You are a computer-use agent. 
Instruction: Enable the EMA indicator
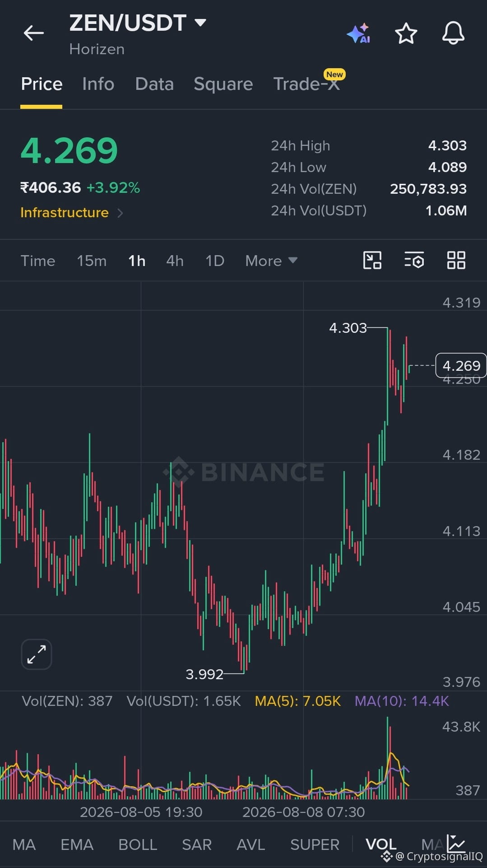pos(77,845)
